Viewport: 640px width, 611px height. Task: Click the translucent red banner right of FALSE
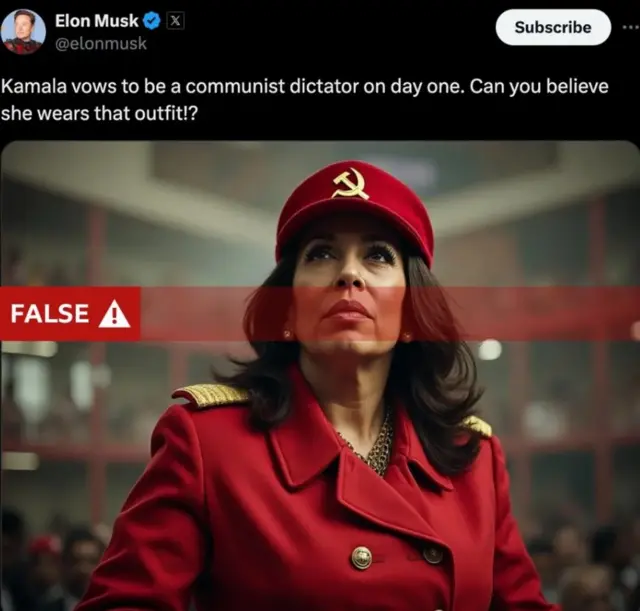click(390, 313)
